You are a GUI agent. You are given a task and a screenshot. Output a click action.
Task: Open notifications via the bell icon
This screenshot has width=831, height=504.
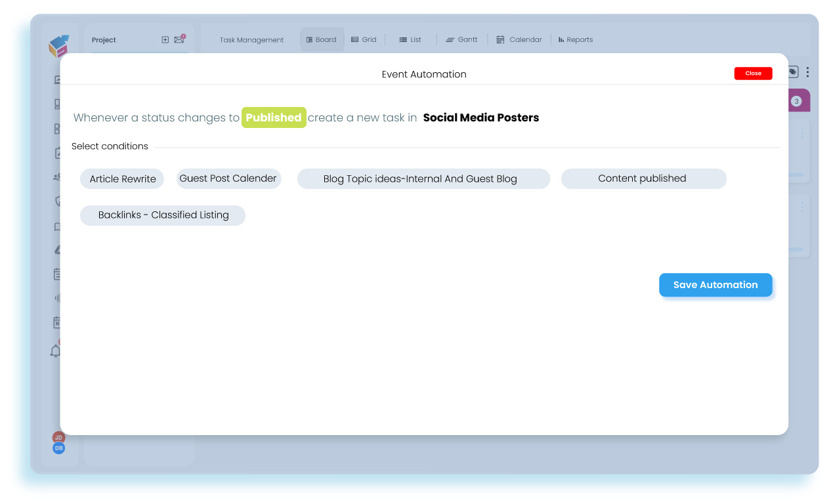tap(56, 350)
